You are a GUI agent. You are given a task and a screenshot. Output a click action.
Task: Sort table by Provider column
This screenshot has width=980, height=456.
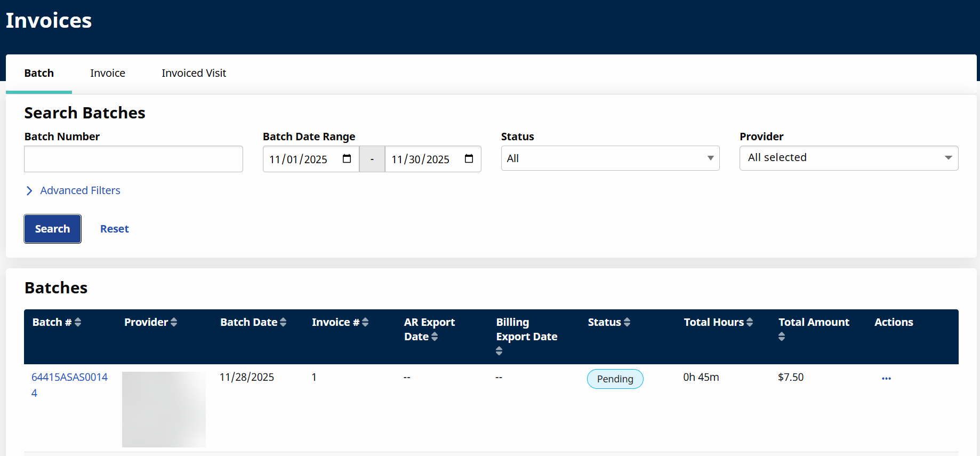coord(174,322)
